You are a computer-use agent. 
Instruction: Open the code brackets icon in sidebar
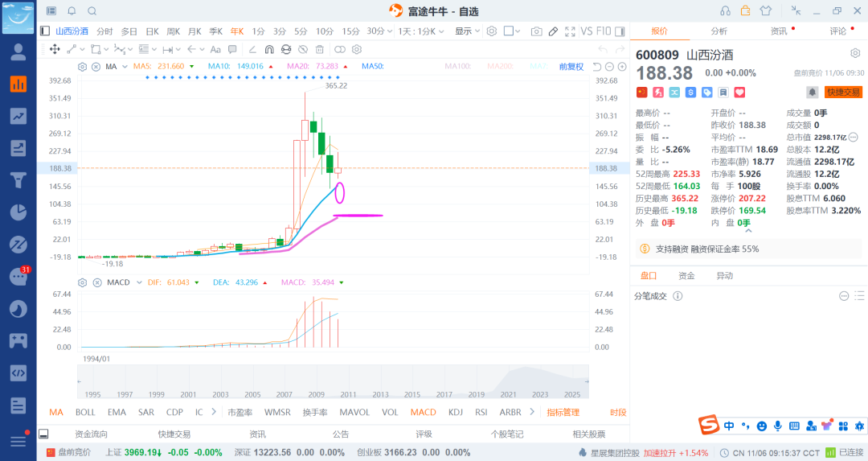tap(18, 373)
